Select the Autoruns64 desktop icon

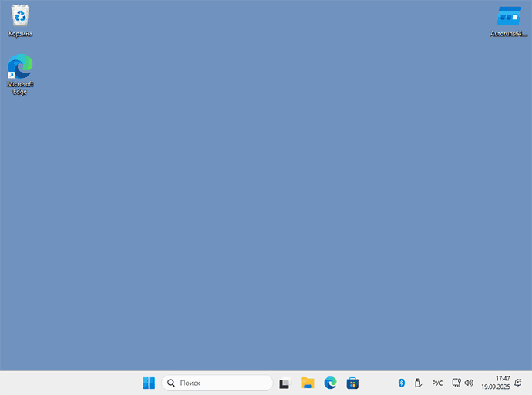coord(509,16)
